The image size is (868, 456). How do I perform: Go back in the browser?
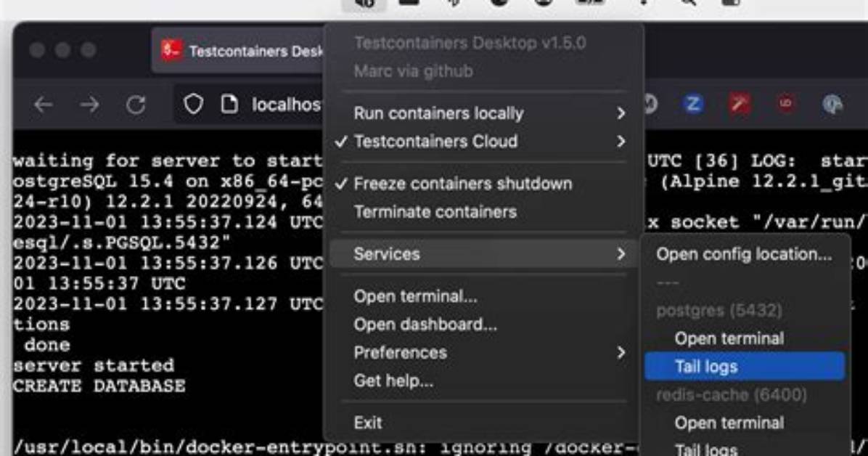pos(43,104)
